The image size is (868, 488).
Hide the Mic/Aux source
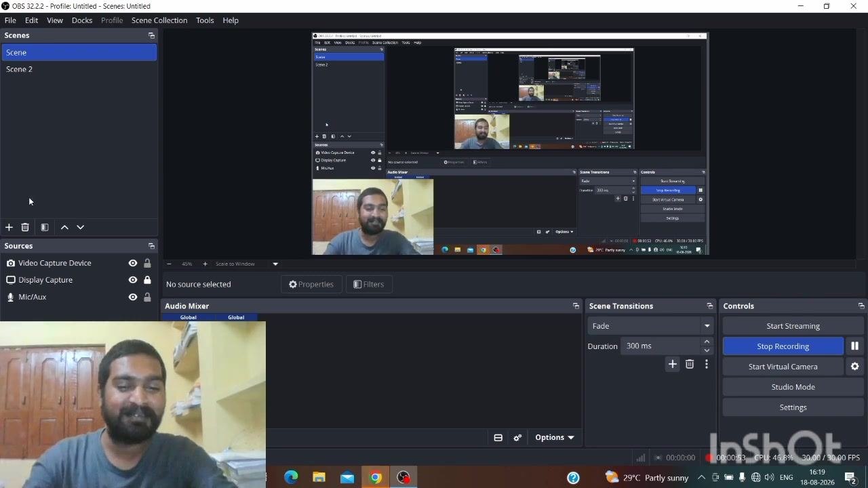click(133, 297)
